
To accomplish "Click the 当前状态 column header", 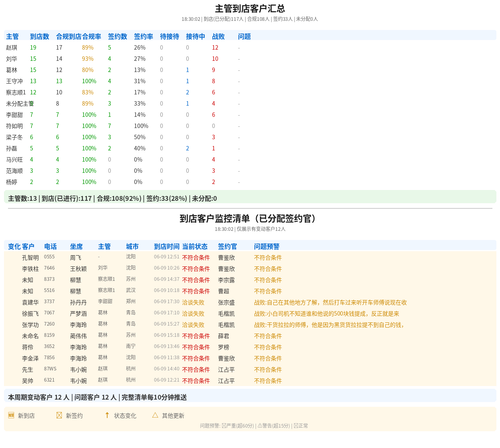I will point(195,246).
